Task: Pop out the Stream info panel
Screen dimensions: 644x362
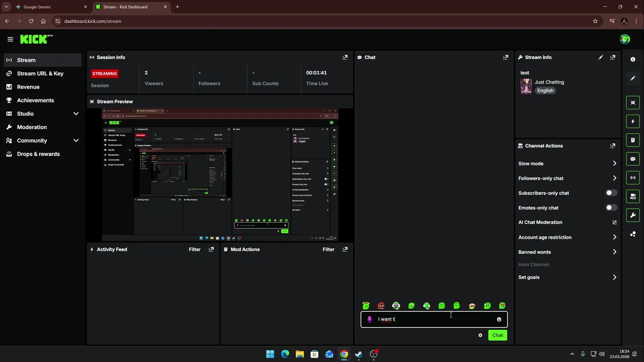Action: (612, 57)
